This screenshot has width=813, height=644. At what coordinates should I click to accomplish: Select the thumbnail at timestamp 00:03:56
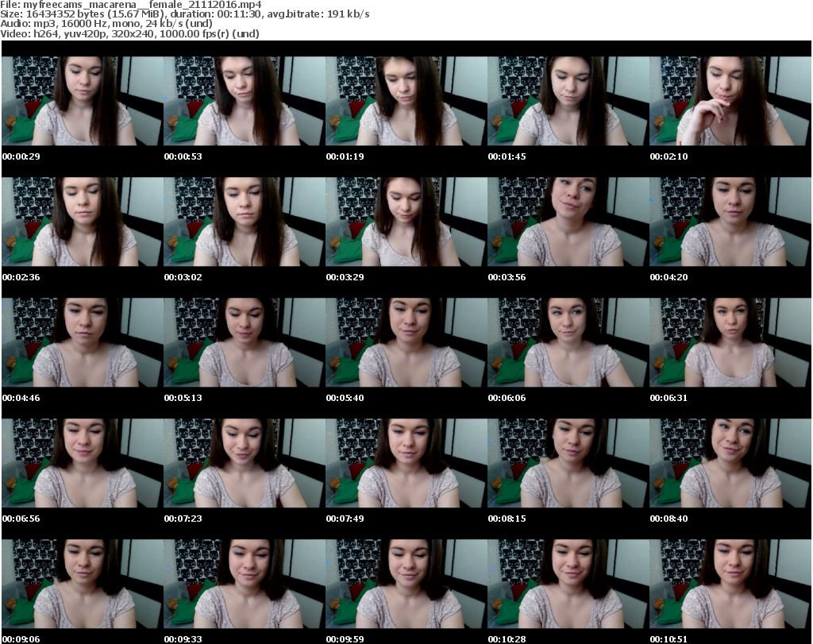tap(568, 222)
